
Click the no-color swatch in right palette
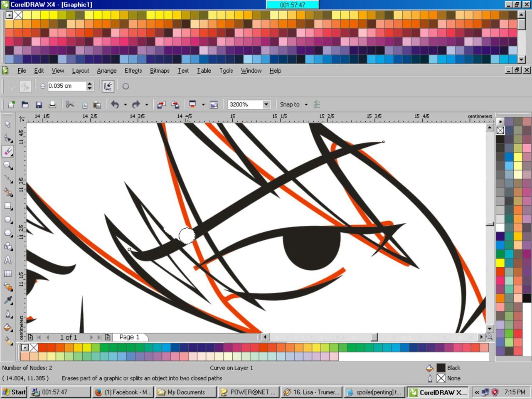[x=500, y=131]
